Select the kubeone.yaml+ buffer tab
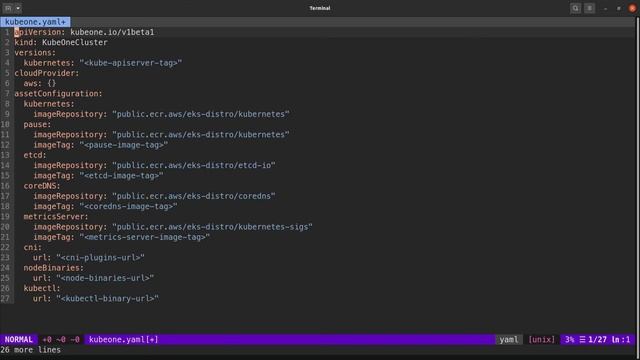The image size is (640, 360). click(x=35, y=22)
